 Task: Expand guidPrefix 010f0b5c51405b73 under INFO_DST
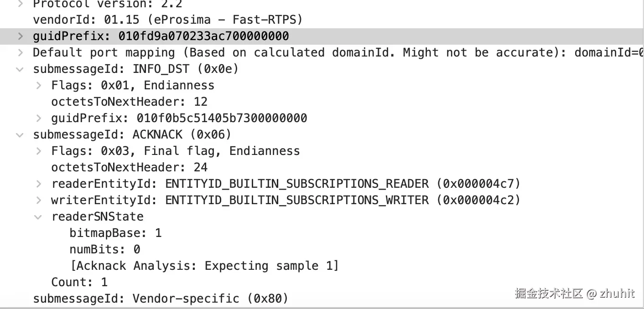coord(39,118)
